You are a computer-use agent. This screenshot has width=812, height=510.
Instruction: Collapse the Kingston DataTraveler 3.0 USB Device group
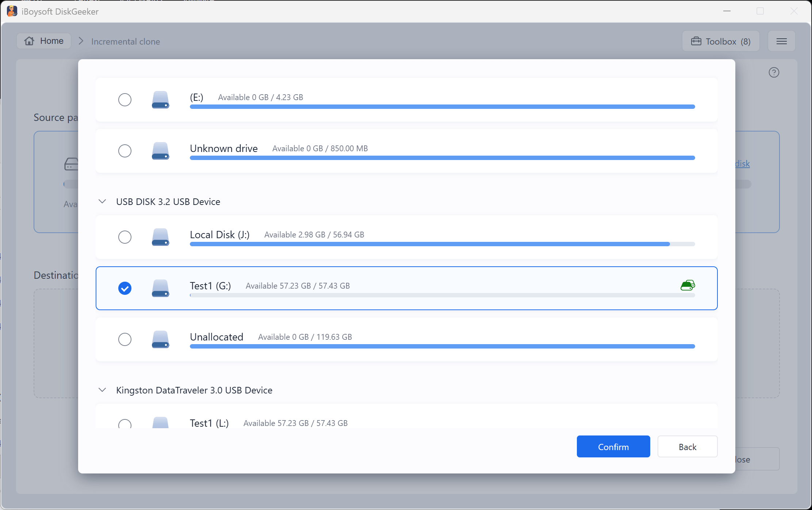103,390
